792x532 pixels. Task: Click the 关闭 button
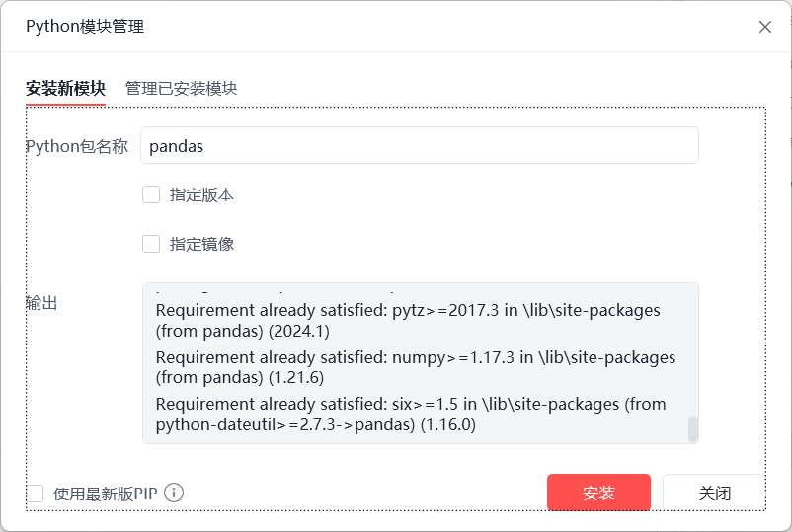coord(714,494)
